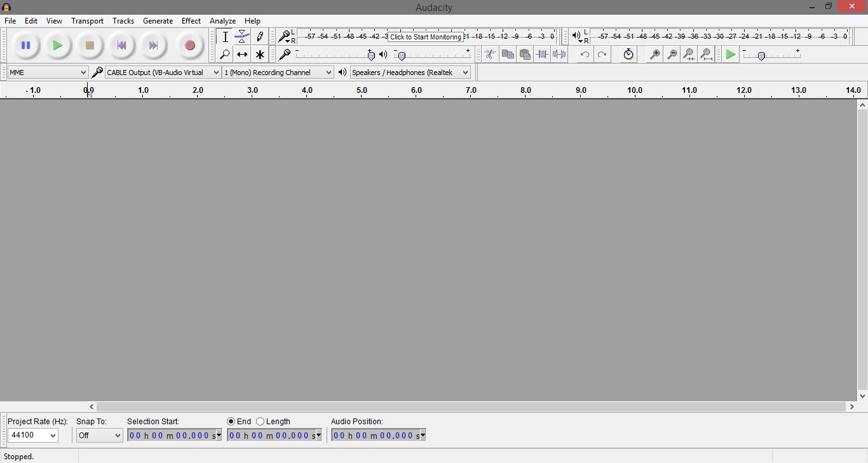
Task: Click the Pause transport button
Action: 26,46
